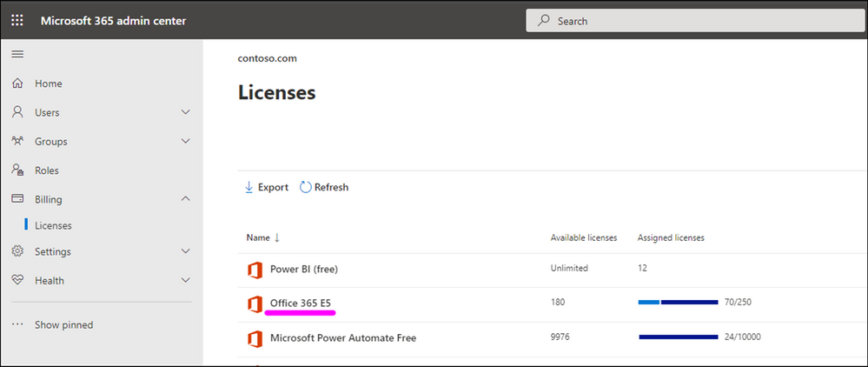868x367 pixels.
Task: Click the 12 assigned licenses cell
Action: coord(642,269)
